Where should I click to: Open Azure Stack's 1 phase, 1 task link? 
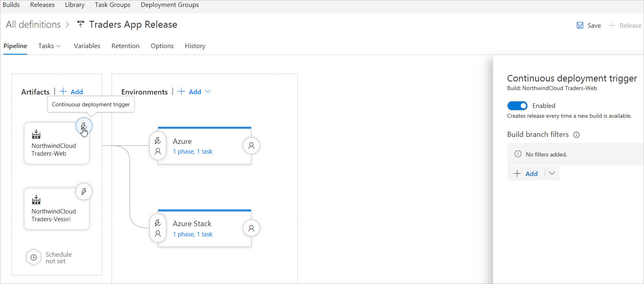(192, 234)
